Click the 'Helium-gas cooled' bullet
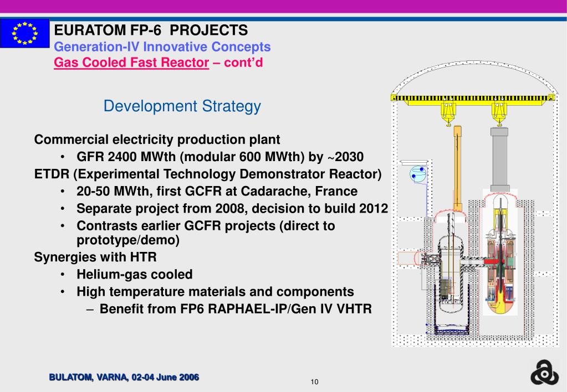 (134, 274)
